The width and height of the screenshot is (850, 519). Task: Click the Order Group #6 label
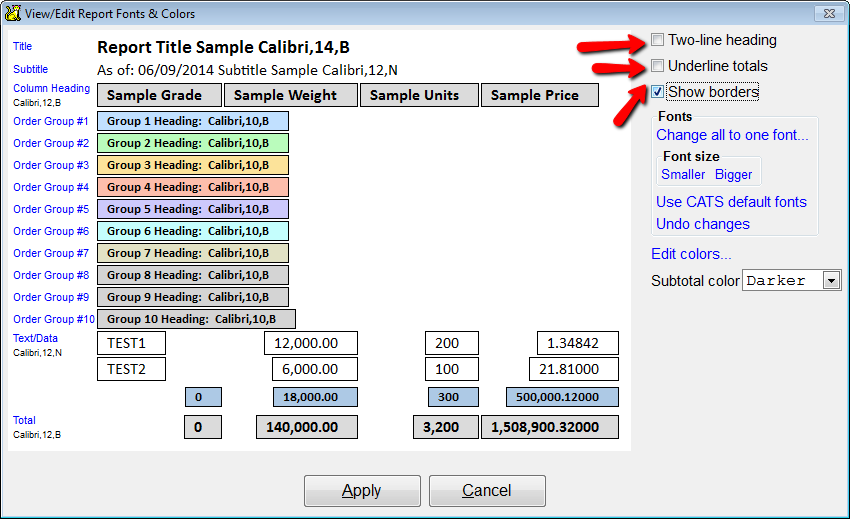[x=51, y=231]
